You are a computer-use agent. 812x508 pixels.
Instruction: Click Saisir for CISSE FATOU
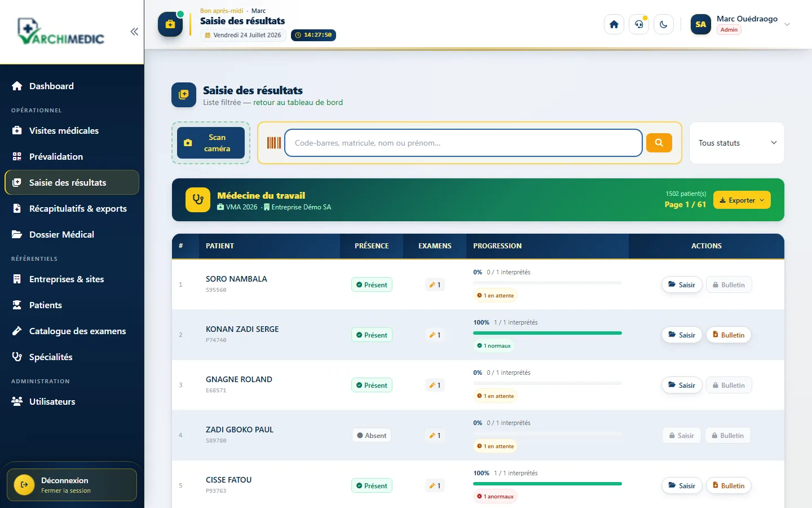[682, 485]
